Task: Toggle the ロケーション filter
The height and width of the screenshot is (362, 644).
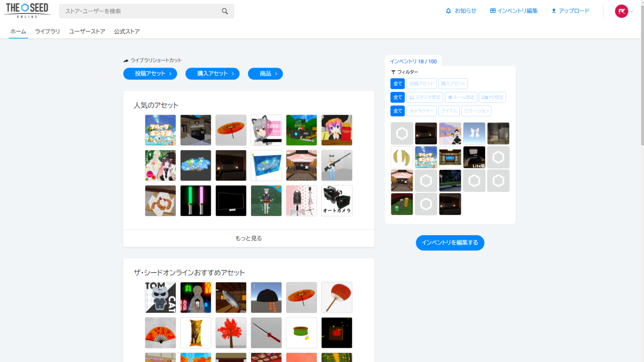Action: [476, 111]
